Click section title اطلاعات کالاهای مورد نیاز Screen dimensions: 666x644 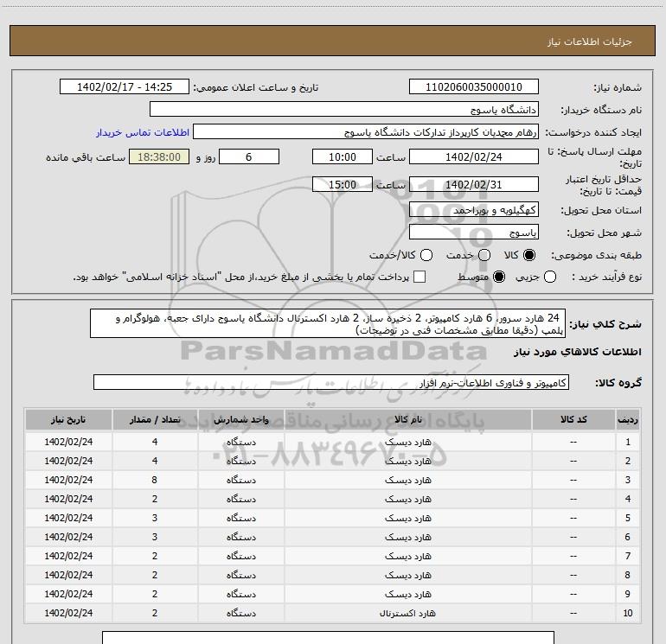[578, 352]
